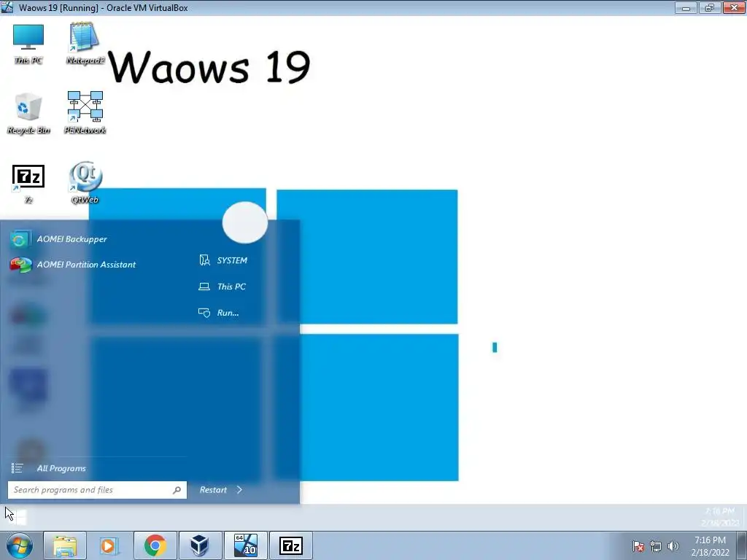The height and width of the screenshot is (560, 747).
Task: Open This PC in start menu
Action: click(222, 287)
